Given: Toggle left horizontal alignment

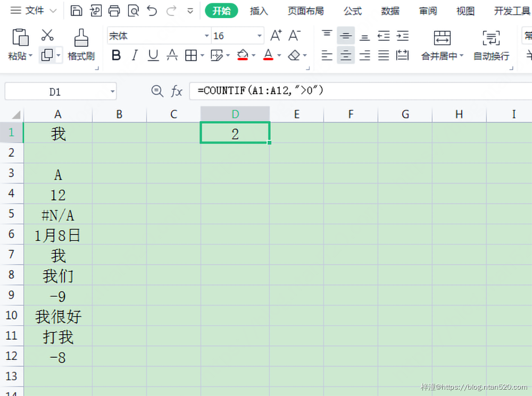Looking at the screenshot, I should tap(327, 55).
